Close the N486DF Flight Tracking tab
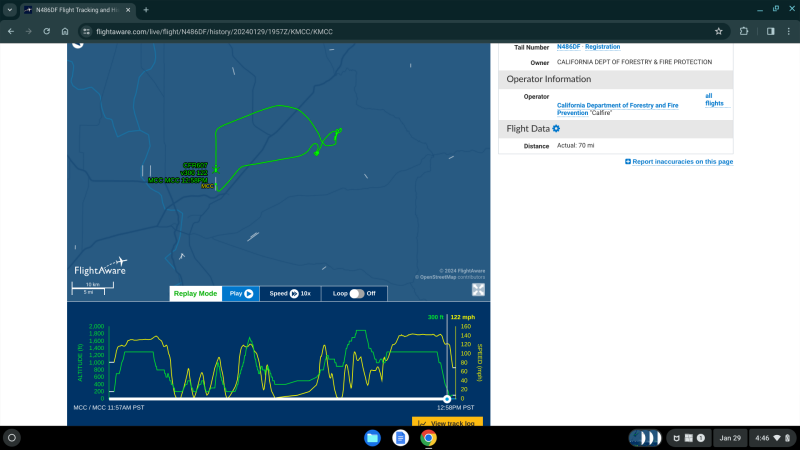The width and height of the screenshot is (800, 450). coord(128,10)
